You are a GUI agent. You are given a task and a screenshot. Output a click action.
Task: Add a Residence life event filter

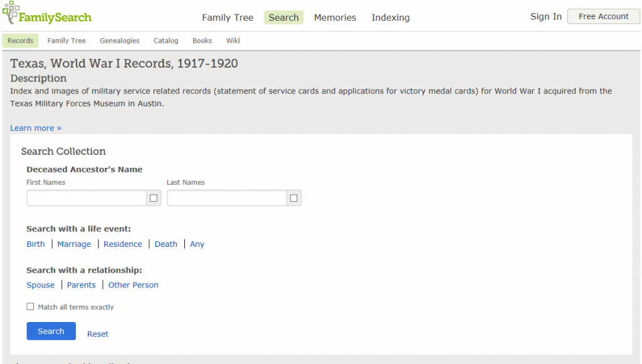pyautogui.click(x=123, y=244)
